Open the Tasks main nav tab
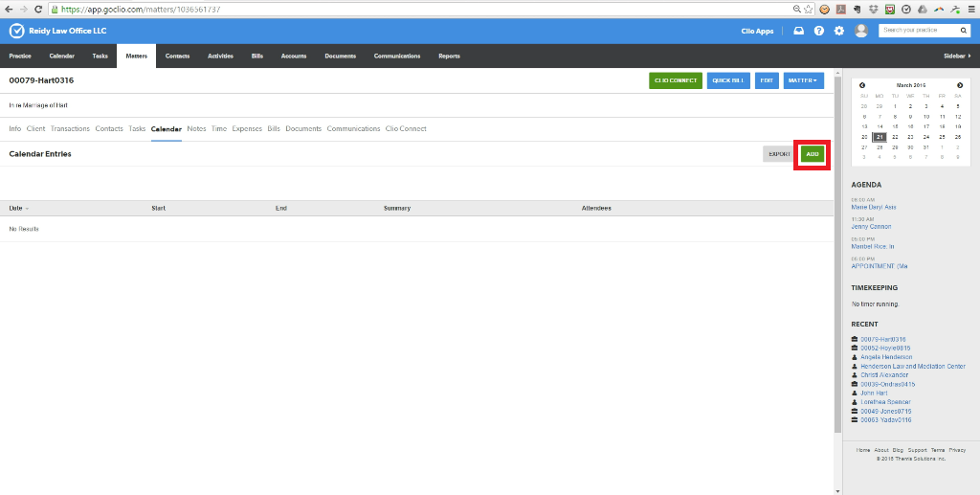 [x=100, y=56]
